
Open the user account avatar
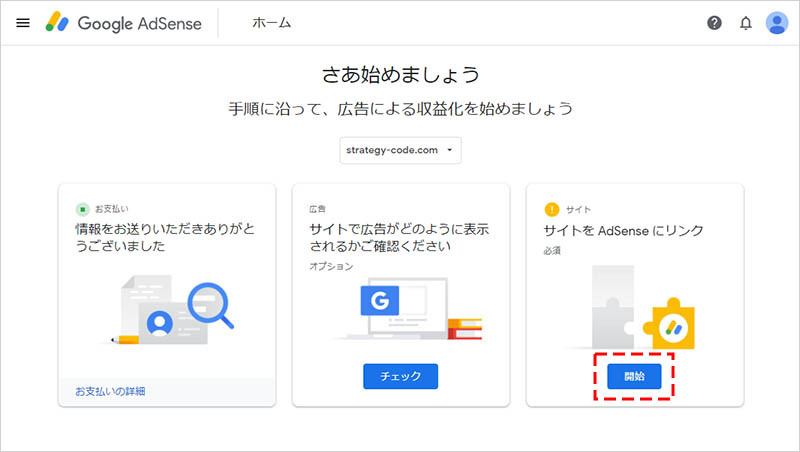777,23
